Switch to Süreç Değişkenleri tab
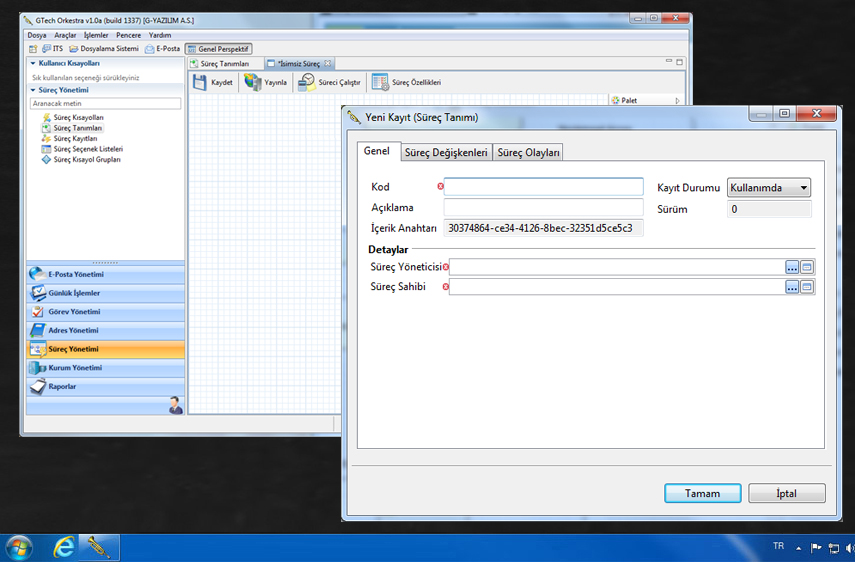 (445, 153)
